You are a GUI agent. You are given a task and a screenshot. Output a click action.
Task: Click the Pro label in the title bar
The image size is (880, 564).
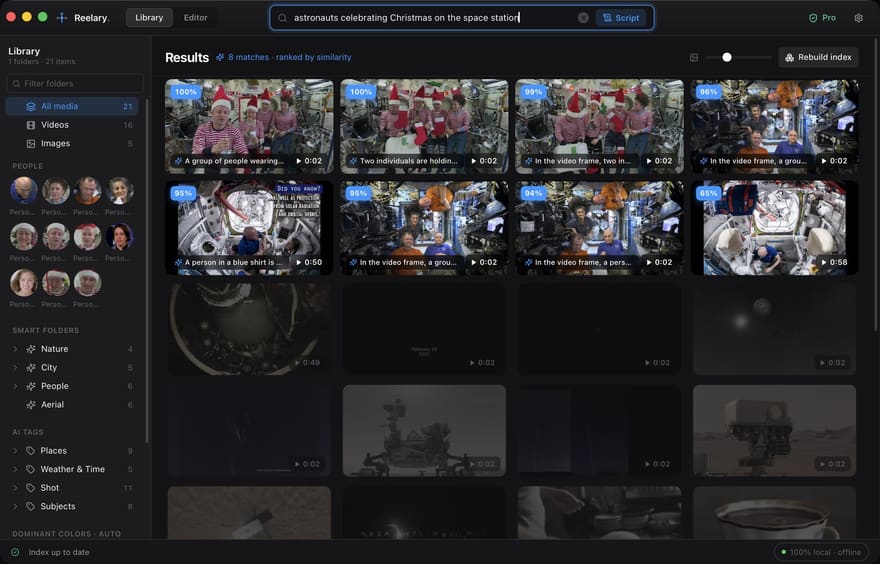pos(829,18)
